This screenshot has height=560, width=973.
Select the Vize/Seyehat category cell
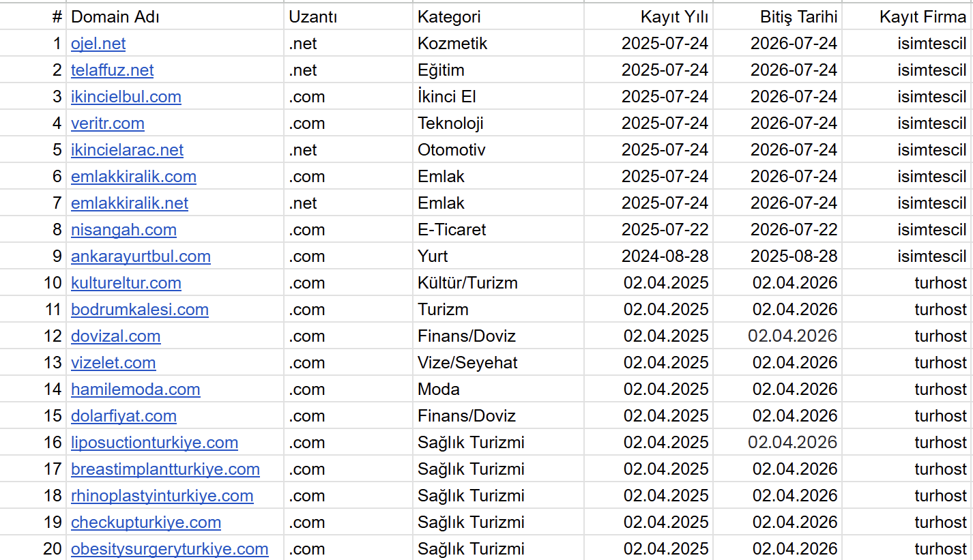[499, 363]
